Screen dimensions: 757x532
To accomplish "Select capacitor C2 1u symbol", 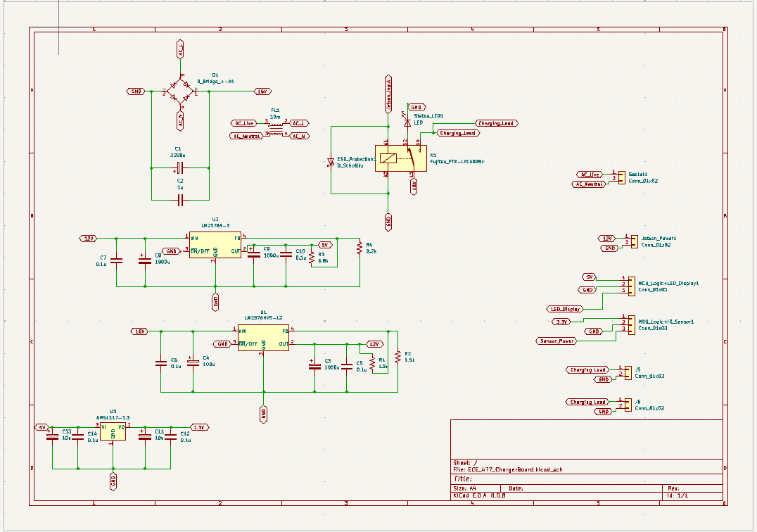I will click(180, 200).
